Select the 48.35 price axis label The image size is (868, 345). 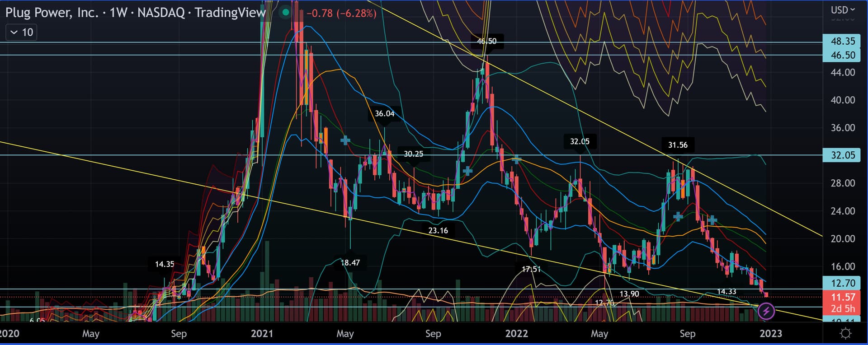[843, 41]
